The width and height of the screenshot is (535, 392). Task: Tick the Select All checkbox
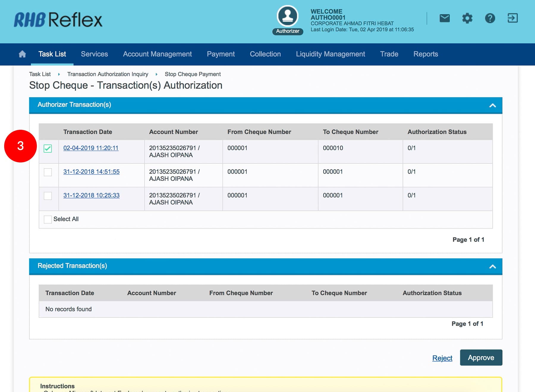pyautogui.click(x=48, y=219)
